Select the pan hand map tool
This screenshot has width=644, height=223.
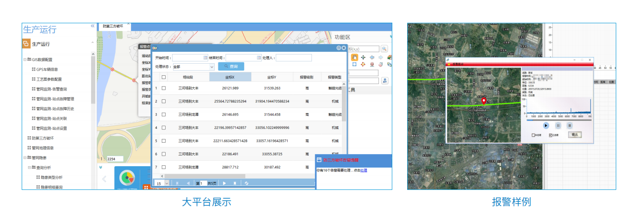(354, 57)
